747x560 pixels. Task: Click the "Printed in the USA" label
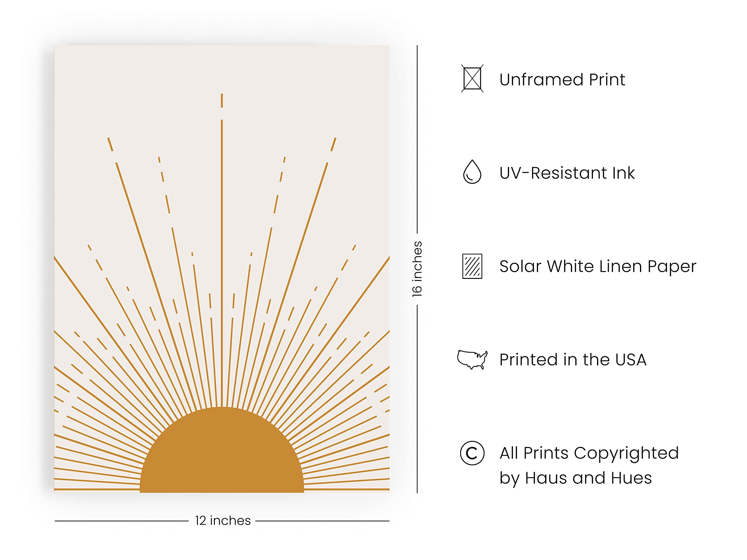(x=573, y=360)
